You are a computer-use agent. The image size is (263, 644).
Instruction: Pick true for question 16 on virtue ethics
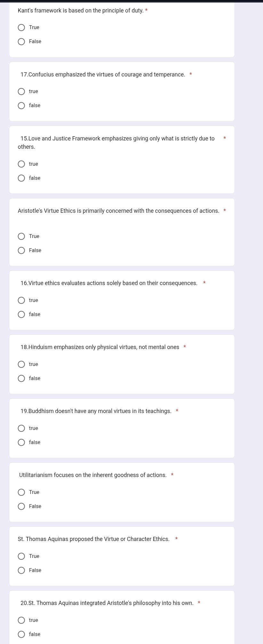[21, 300]
